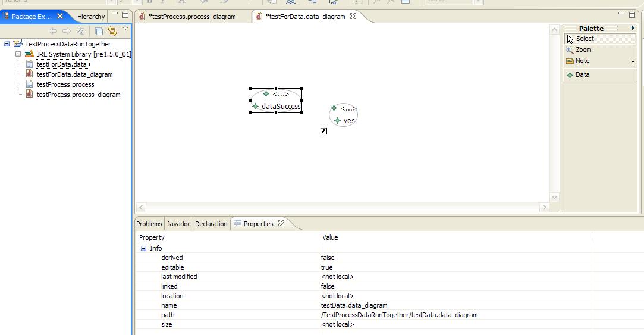Switch to testProcess.process_diagram editor tab
Viewport: 644px width, 335px height.
point(191,17)
